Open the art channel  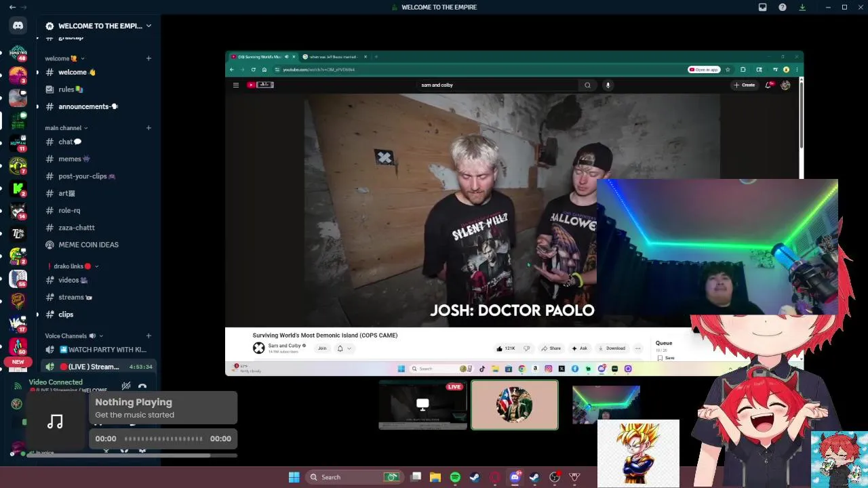pyautogui.click(x=98, y=193)
